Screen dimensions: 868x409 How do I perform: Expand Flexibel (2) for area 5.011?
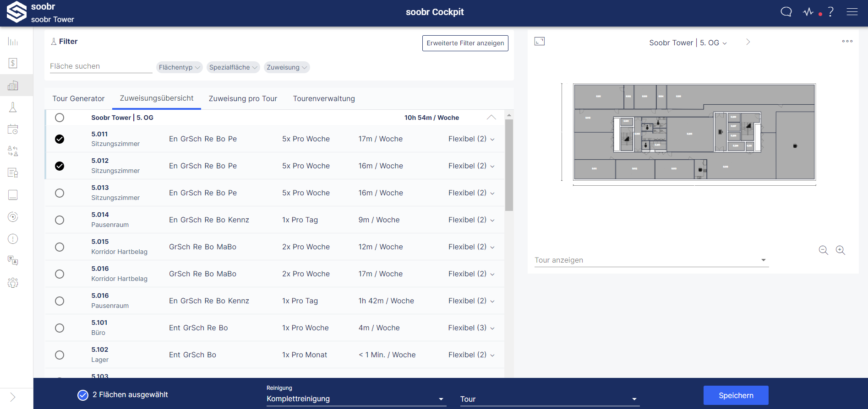[471, 139]
